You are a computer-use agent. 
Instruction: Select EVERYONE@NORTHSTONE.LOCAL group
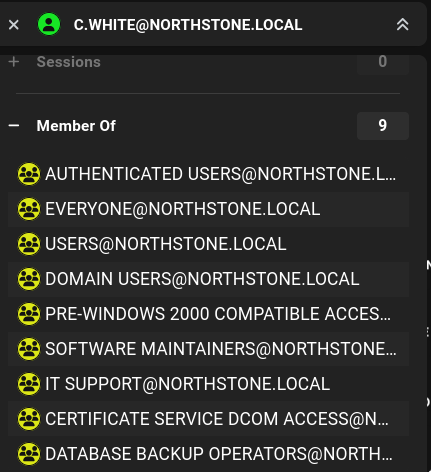coord(208,209)
